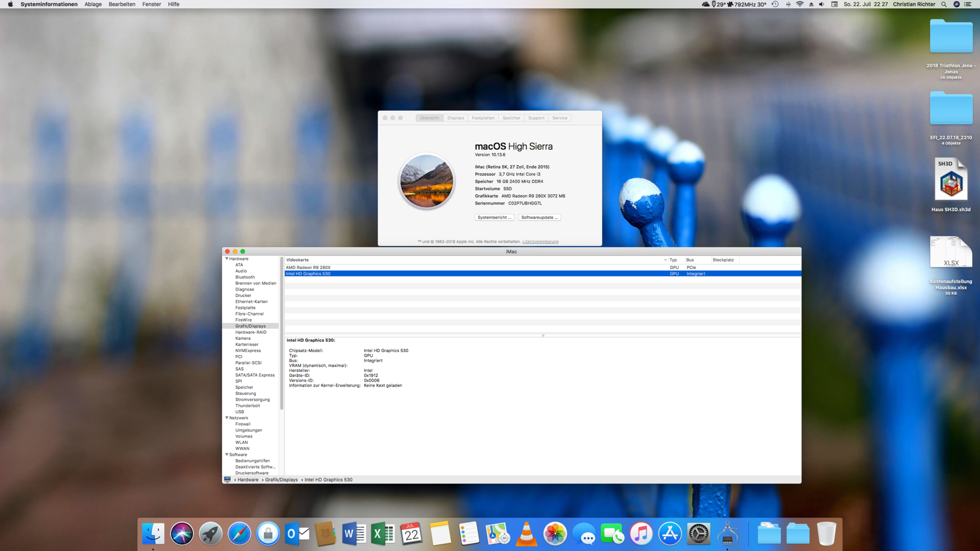Click the Spotlight search icon in menu bar
980x551 pixels.
[x=944, y=4]
